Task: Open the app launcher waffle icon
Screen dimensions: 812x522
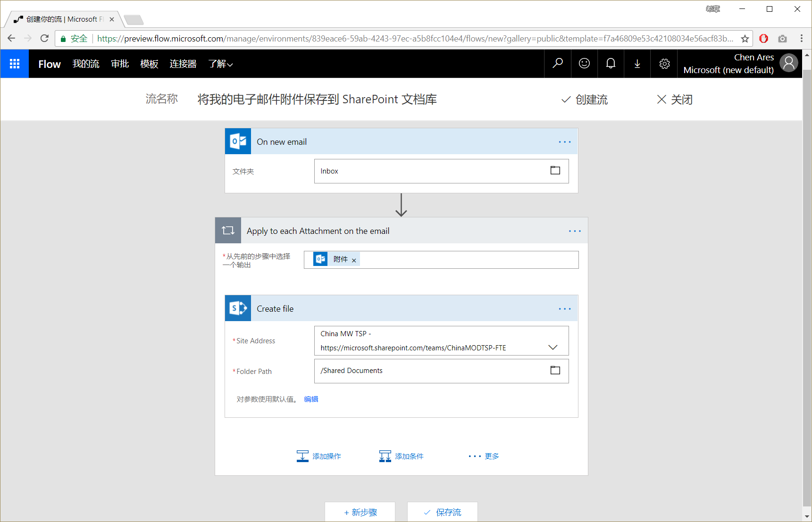Action: 15,64
